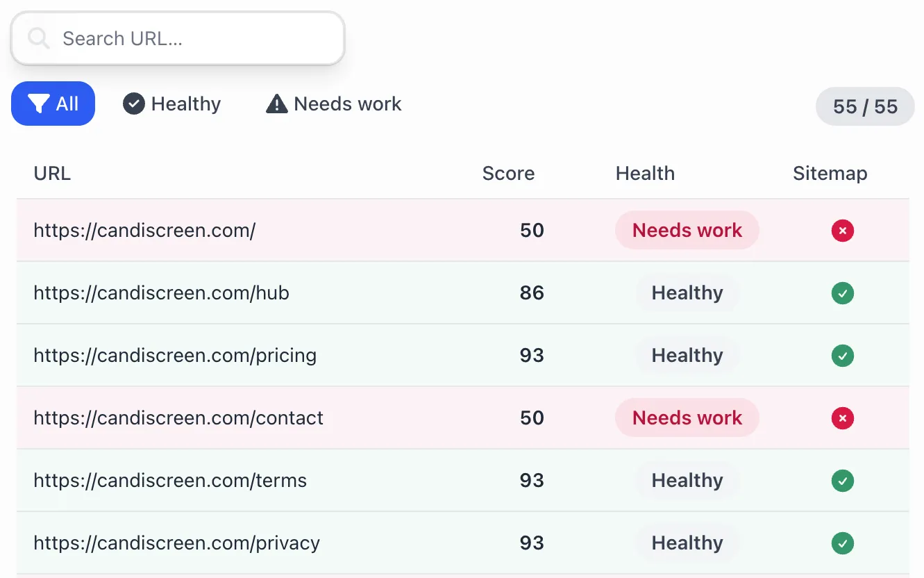Click the green sitemap check icon for privacy row
924x578 pixels.
coord(843,543)
